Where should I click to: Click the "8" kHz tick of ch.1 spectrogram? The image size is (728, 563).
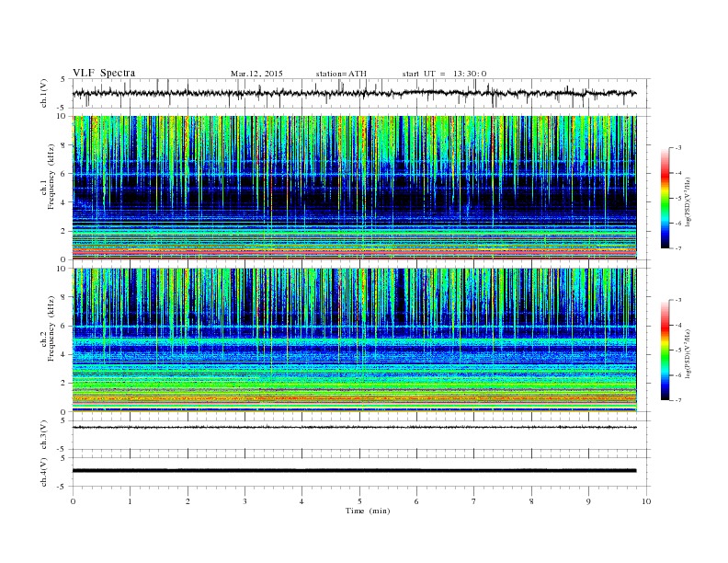[x=63, y=145]
